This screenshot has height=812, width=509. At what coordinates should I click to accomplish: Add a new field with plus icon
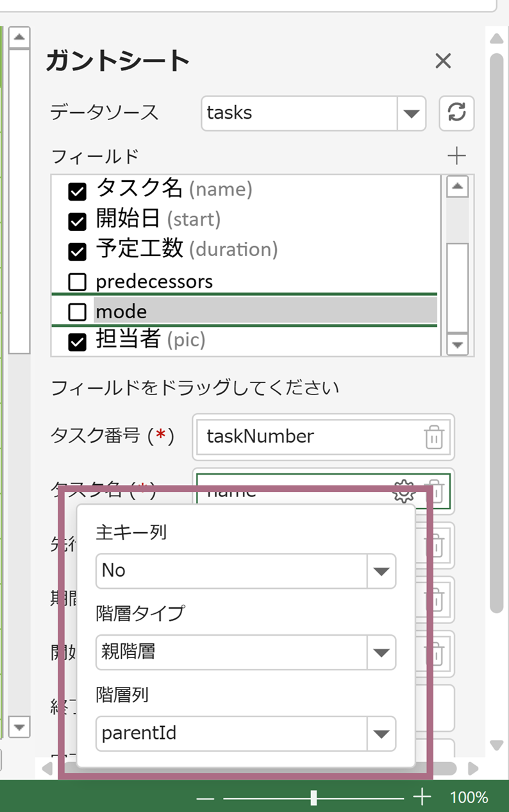[x=456, y=156]
